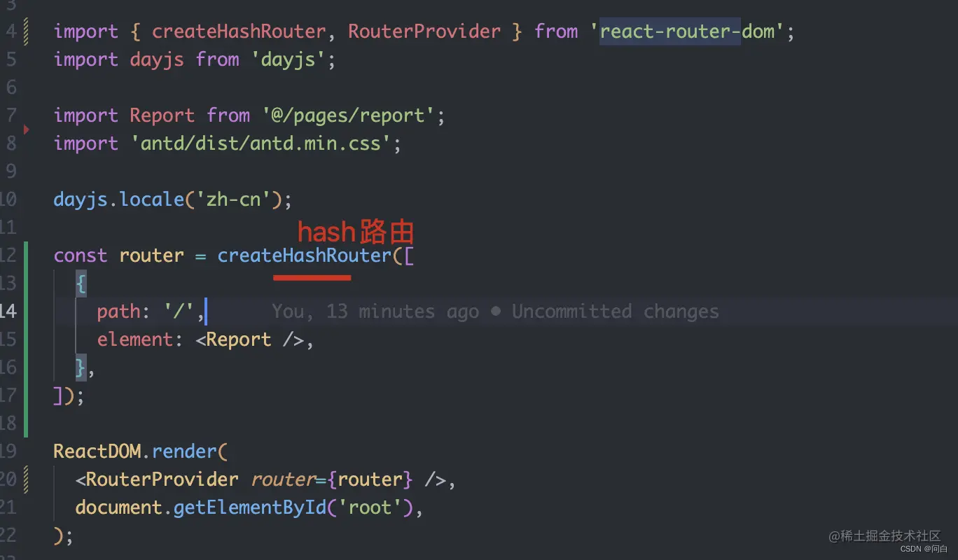This screenshot has width=958, height=560.
Task: Click the router variable name after const
Action: coord(151,255)
